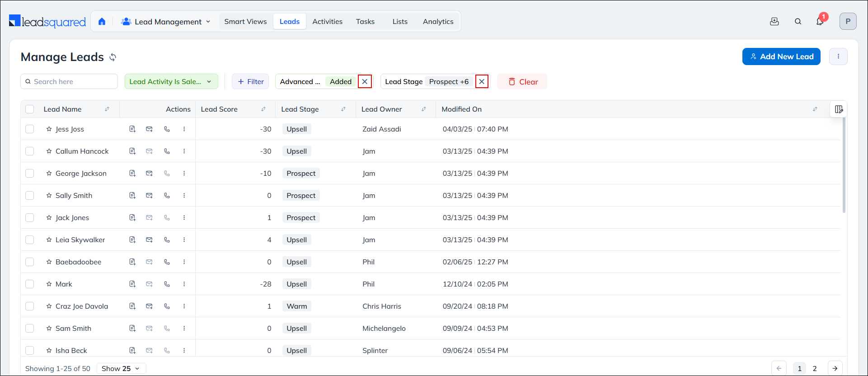Screen dimensions: 868x376
Task: Open the column customization icon
Action: coord(839,109)
